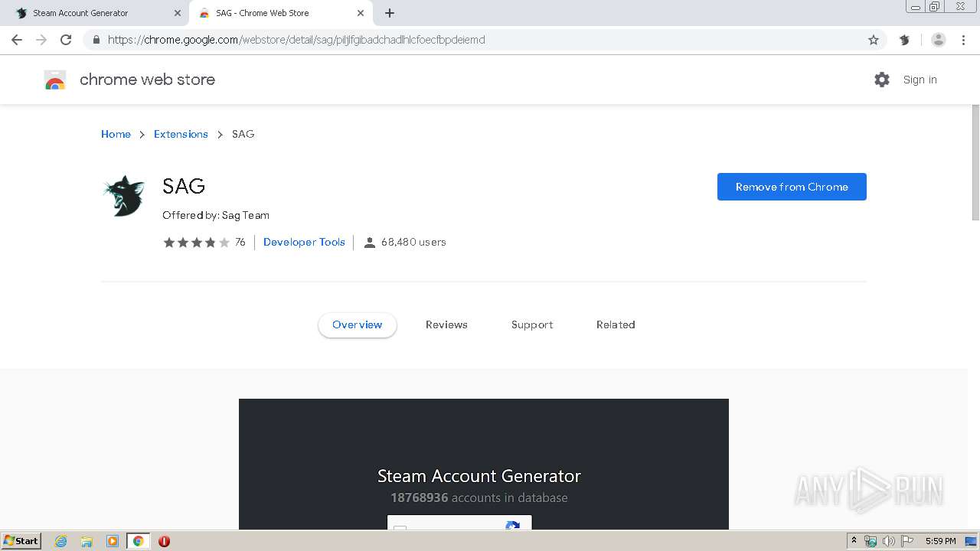
Task: Select the Overview tab
Action: point(358,324)
